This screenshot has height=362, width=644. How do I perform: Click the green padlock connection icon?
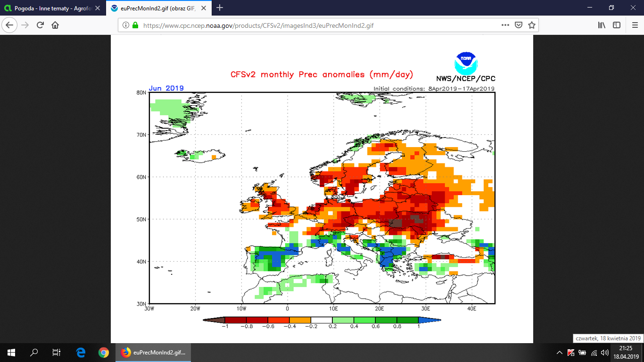click(135, 25)
